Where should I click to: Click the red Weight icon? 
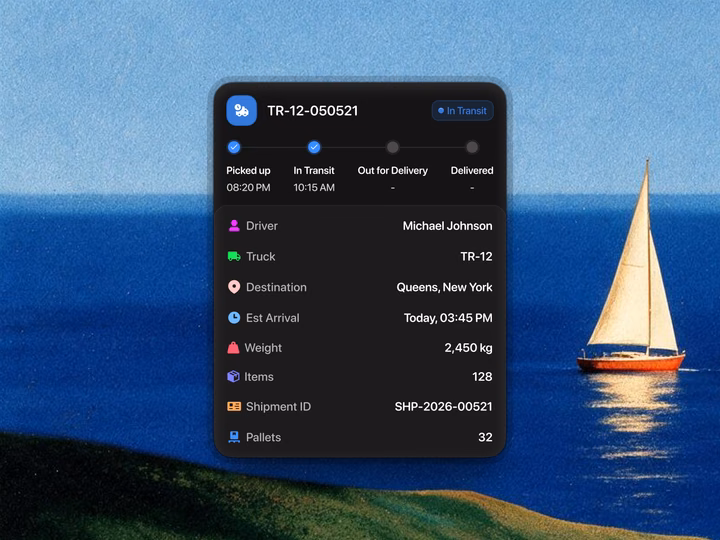(x=233, y=348)
